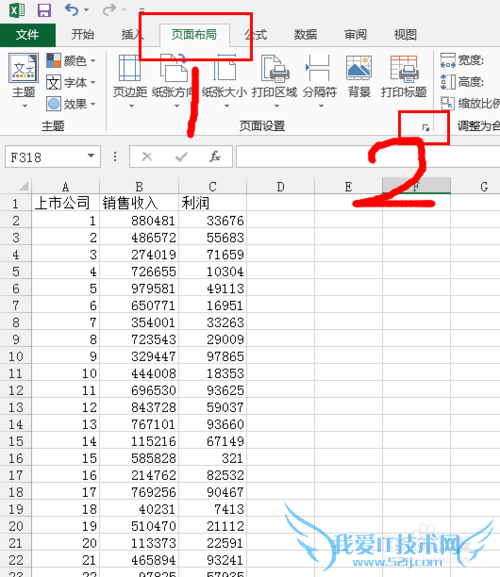Open the 打印区域 (Print Area) options
This screenshot has width=500, height=577.
pyautogui.click(x=274, y=81)
